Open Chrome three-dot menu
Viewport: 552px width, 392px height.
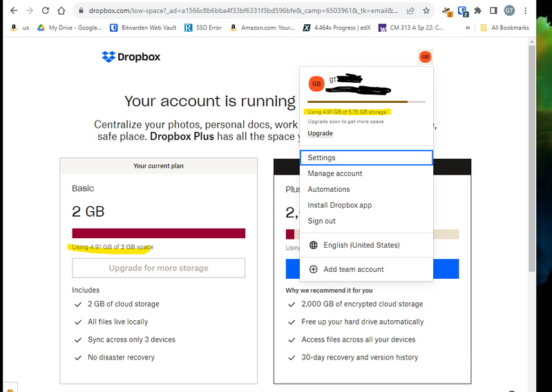pyautogui.click(x=525, y=10)
